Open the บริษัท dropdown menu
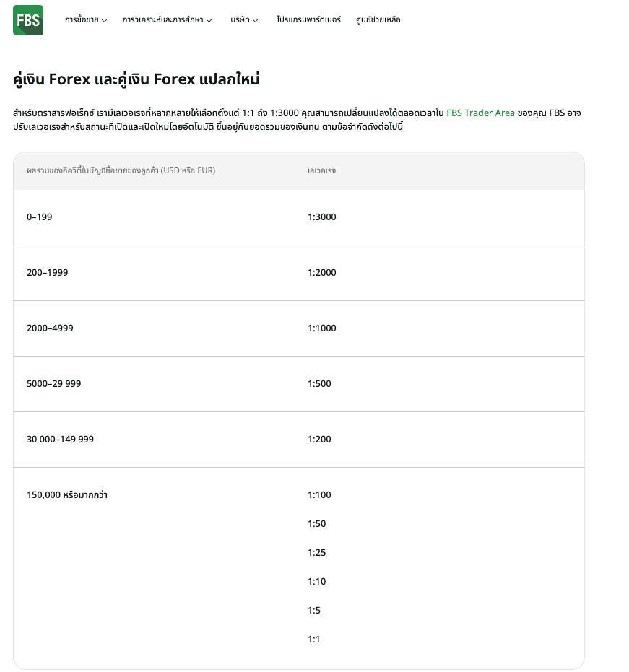Viewport: 629px width, 672px height. 243,20
